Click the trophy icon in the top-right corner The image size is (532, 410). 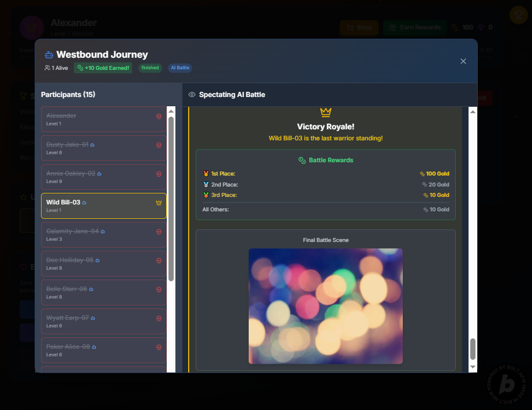(x=518, y=15)
